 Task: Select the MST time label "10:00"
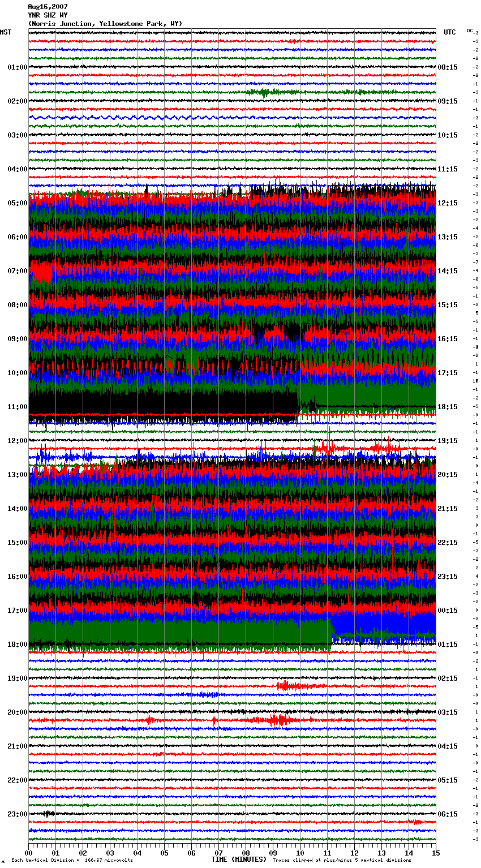[18, 373]
